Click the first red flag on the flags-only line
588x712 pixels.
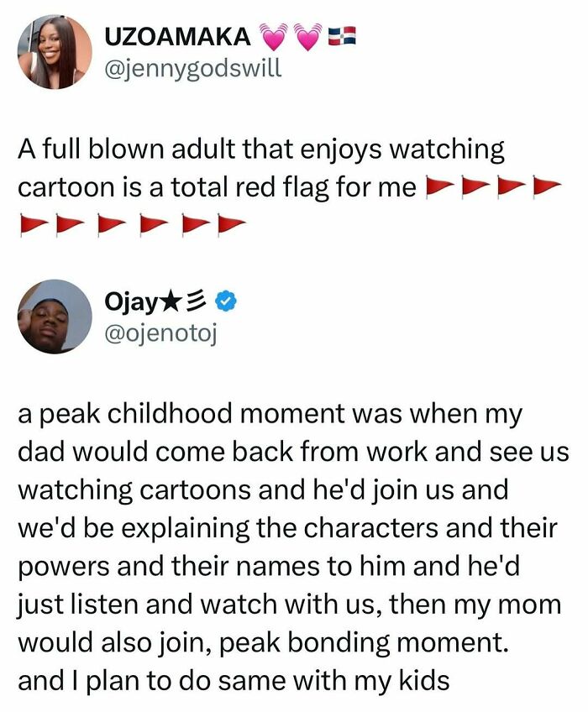tap(34, 225)
